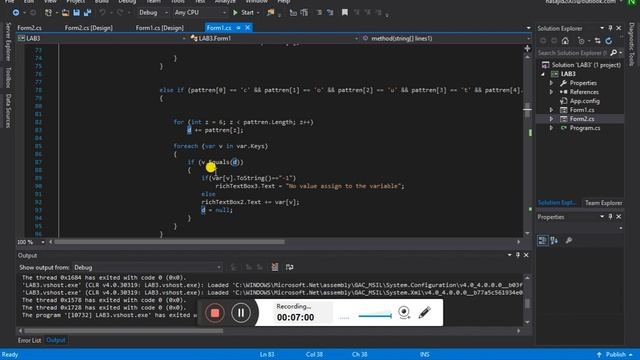Click the Solution Explorer Refresh icon
Image resolution: width=640 pixels, height=360 pixels.
pyautogui.click(x=609, y=41)
